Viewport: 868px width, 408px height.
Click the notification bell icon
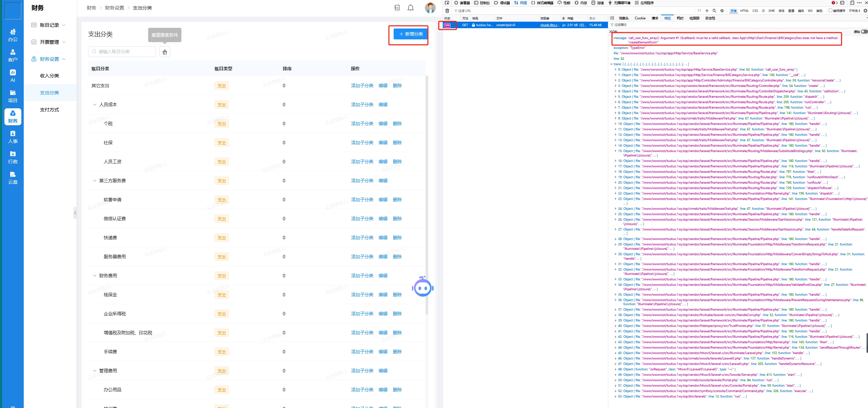point(411,8)
